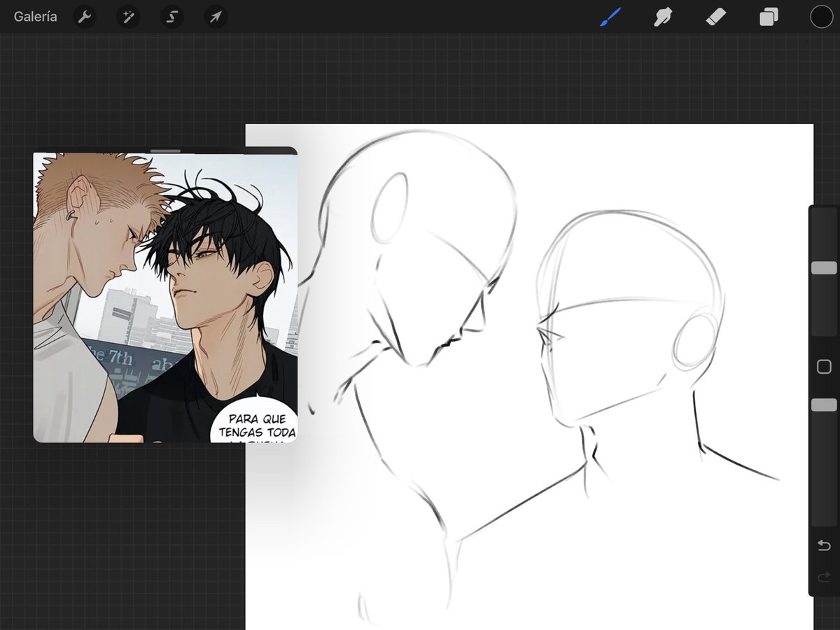Open the Galería gallery view

click(x=36, y=17)
